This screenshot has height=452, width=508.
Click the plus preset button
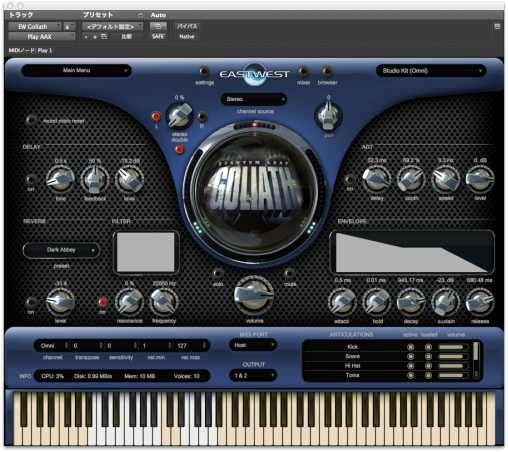point(95,37)
